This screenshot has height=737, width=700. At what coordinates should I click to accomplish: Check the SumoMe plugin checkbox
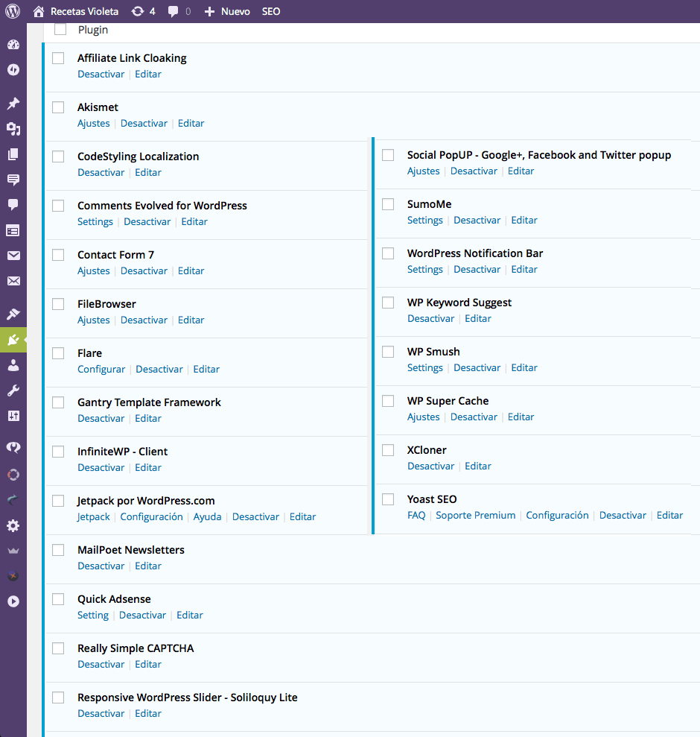point(388,204)
